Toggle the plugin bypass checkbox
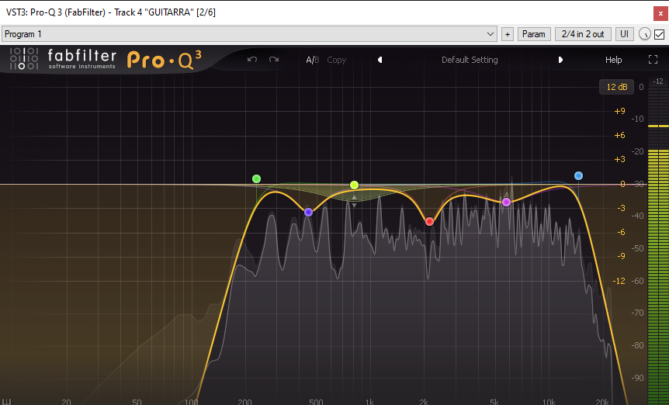This screenshot has height=405, width=669. point(659,34)
